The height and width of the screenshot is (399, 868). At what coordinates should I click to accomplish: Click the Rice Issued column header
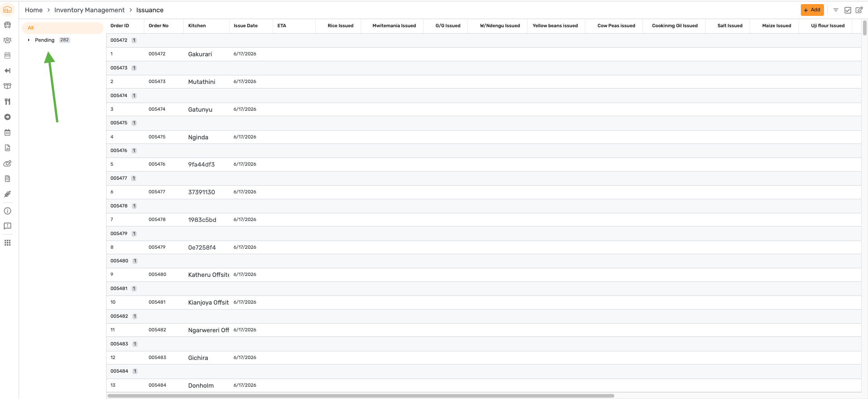pyautogui.click(x=340, y=26)
